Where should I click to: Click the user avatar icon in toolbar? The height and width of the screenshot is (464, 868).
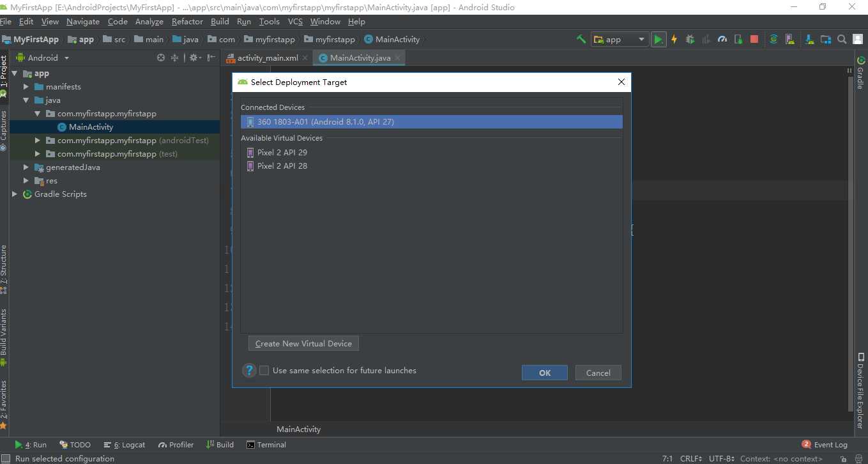858,39
